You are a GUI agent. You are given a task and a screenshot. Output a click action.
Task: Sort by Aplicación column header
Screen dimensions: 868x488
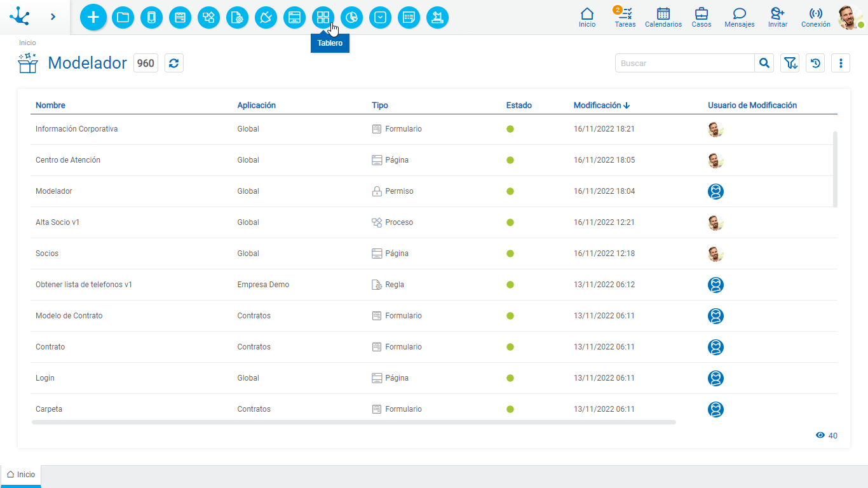tap(257, 105)
